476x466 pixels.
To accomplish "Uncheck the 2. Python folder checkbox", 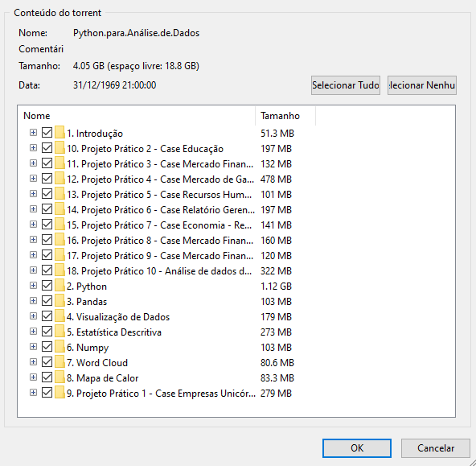I will tap(47, 285).
